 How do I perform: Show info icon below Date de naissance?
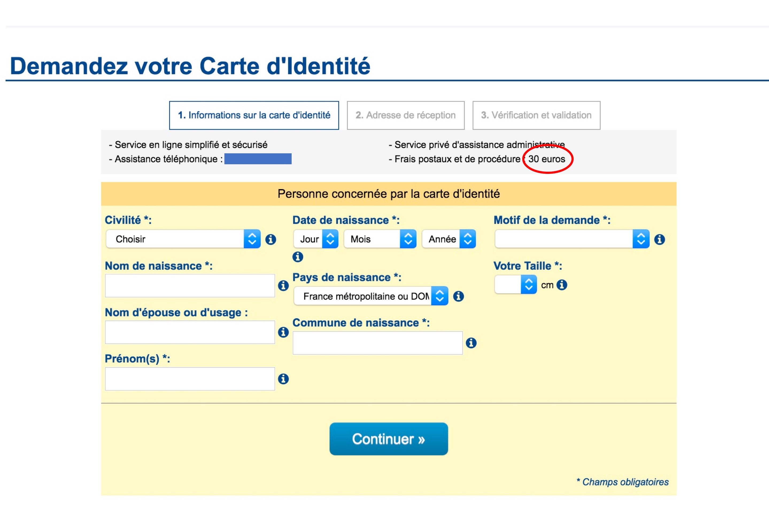pos(297,257)
